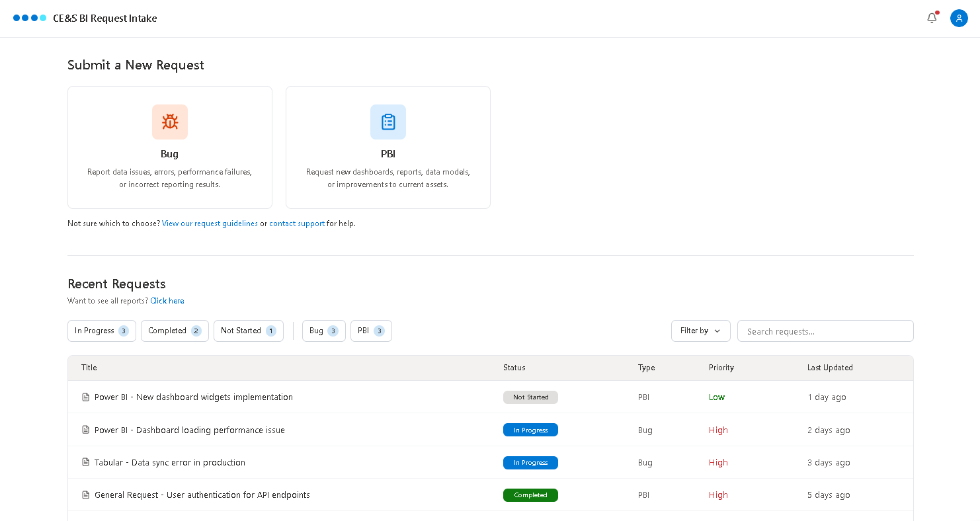
Task: Open View our request guidelines link
Action: click(210, 223)
